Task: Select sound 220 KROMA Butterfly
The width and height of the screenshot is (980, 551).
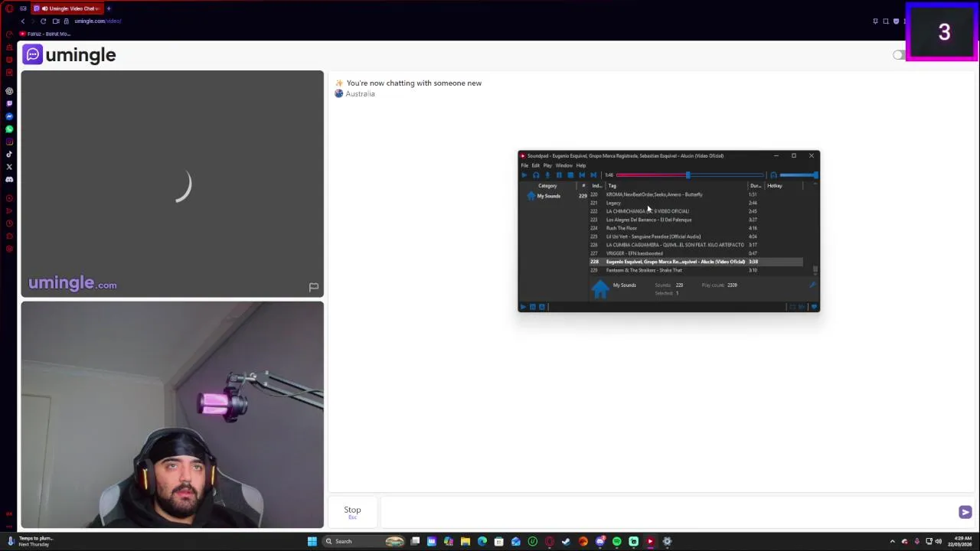Action: click(696, 194)
